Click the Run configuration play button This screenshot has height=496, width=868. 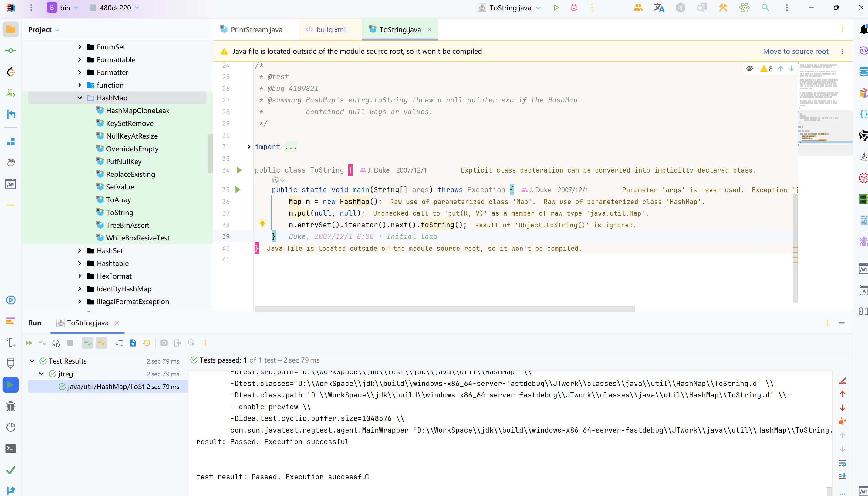point(556,8)
